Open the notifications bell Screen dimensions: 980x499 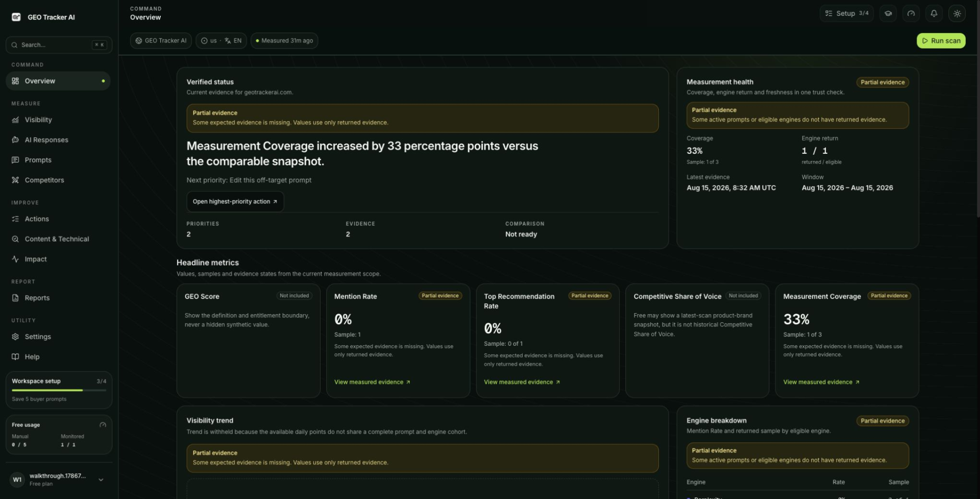[934, 13]
